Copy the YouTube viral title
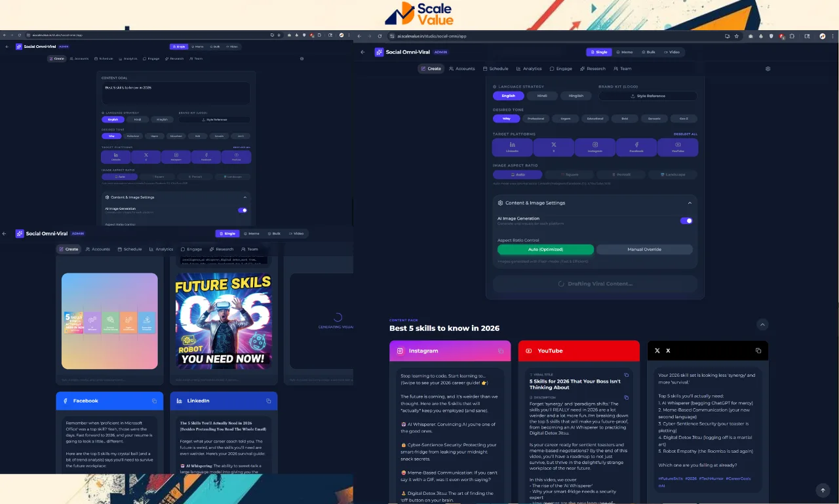Viewport: 839px width, 504px height. pyautogui.click(x=626, y=375)
